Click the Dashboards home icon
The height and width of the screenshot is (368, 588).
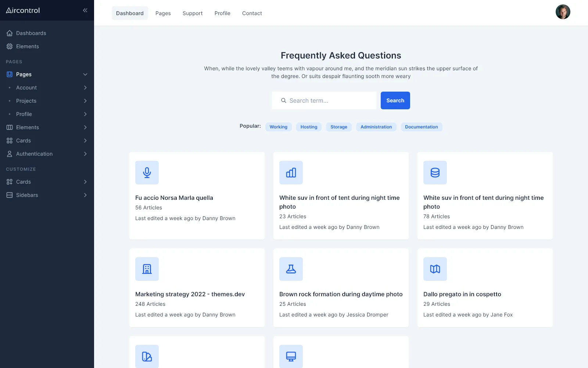10,33
